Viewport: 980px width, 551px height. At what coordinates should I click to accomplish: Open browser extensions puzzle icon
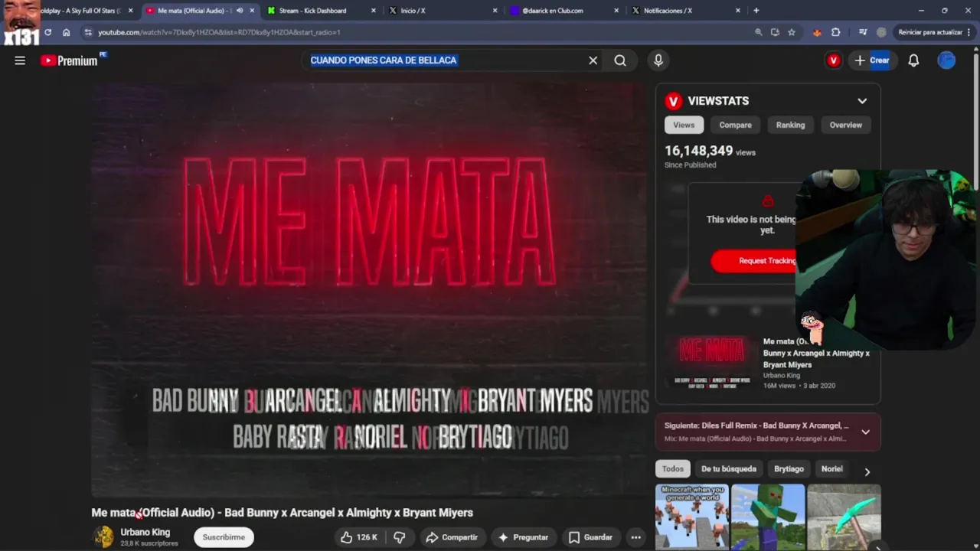point(835,32)
